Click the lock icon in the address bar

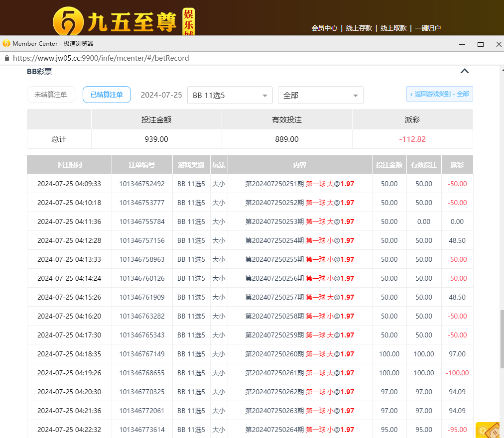pos(7,58)
